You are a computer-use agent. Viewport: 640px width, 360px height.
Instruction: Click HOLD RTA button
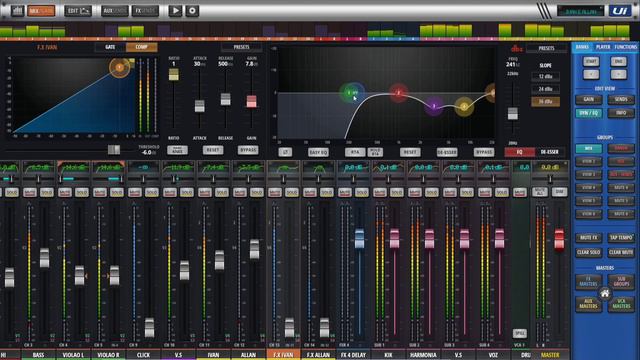375,152
